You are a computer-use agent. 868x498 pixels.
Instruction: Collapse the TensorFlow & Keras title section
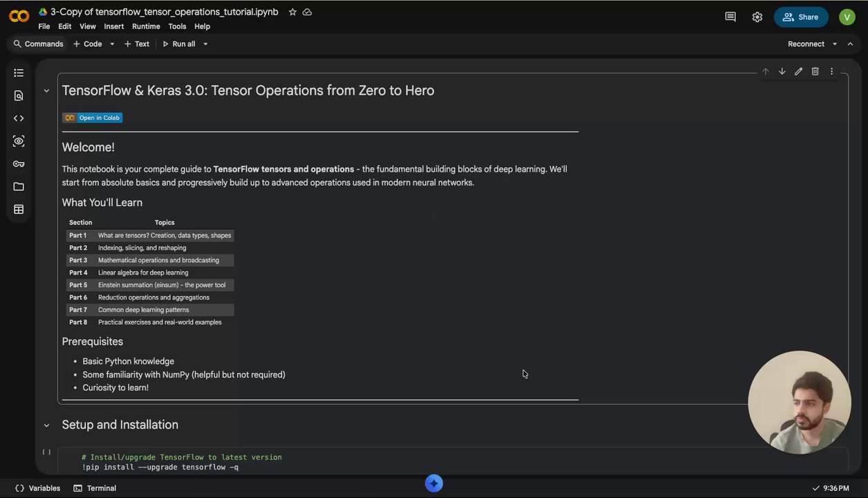[46, 91]
